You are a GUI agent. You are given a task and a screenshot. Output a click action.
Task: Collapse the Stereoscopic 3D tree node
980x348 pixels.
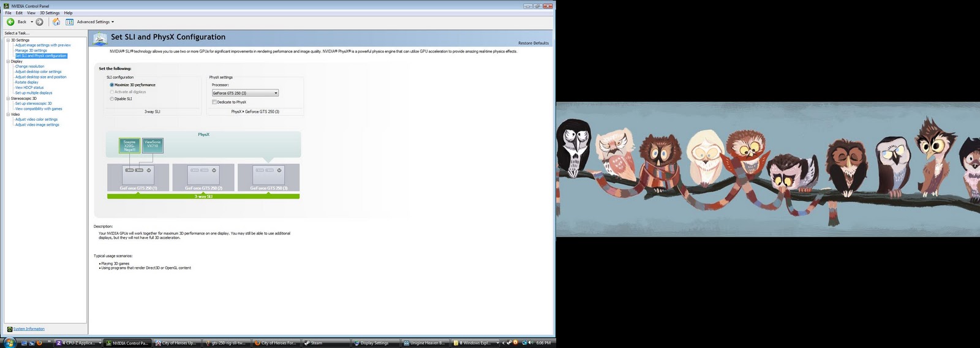point(8,99)
